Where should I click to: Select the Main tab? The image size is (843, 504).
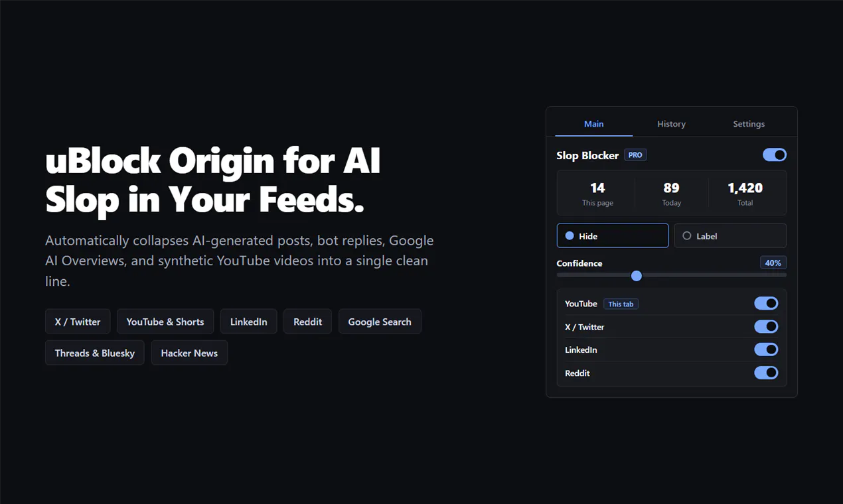[593, 124]
